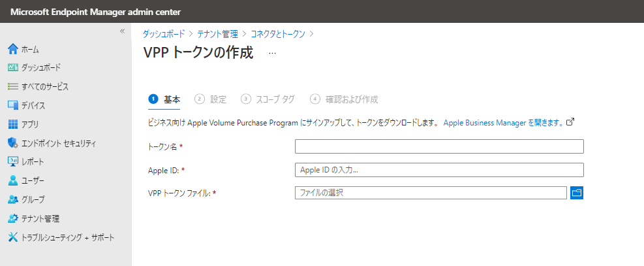Click the external link icon after Apple Business Manager

tap(570, 122)
